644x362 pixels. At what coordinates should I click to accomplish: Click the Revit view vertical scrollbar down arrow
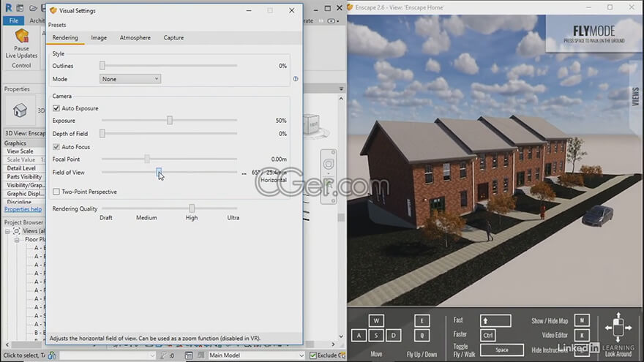(341, 336)
